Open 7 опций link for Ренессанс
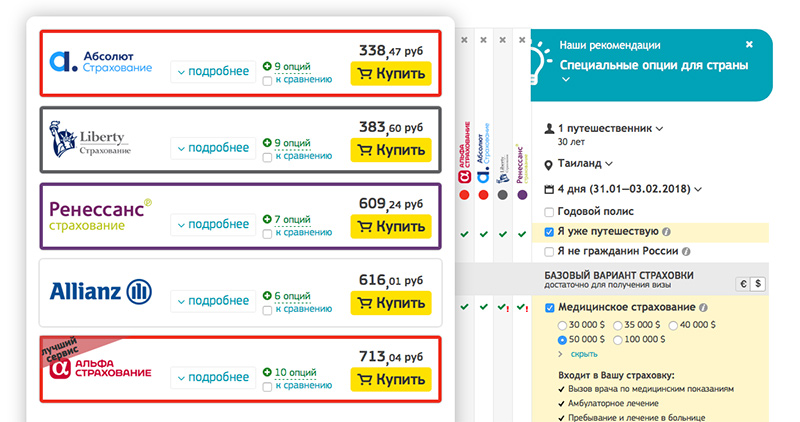 (292, 219)
